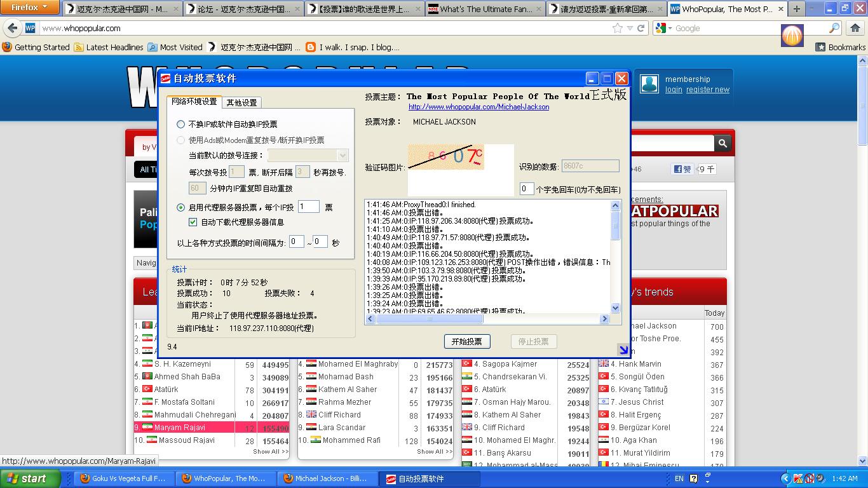The width and height of the screenshot is (868, 488).
Task: Switch to the What's The Ultimate Fan browser tab
Action: tap(485, 9)
